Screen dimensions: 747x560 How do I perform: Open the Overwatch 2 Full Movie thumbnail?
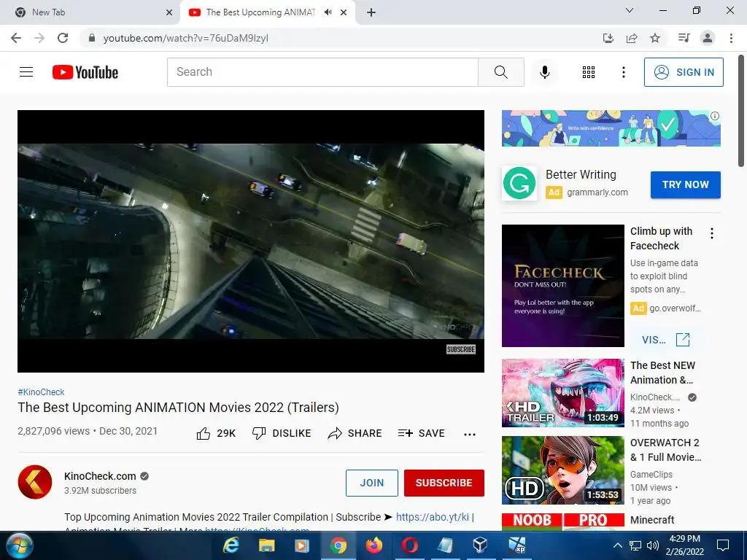[x=562, y=470]
